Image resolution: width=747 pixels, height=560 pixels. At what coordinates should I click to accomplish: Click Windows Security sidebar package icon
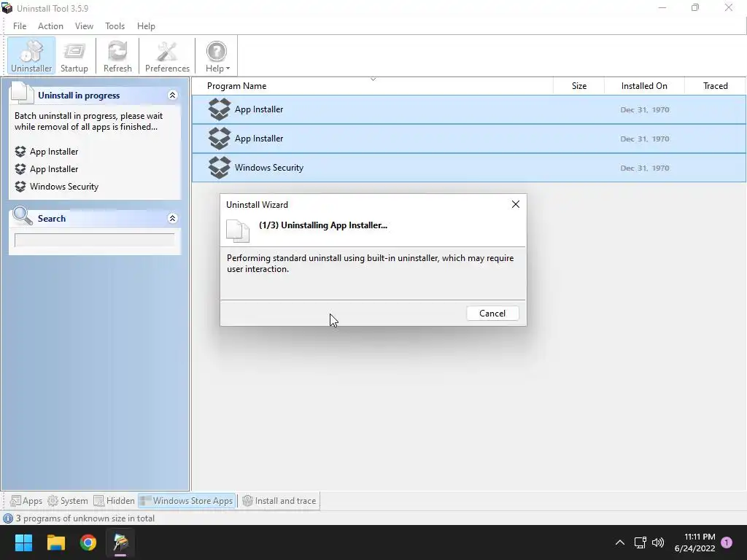coord(20,187)
